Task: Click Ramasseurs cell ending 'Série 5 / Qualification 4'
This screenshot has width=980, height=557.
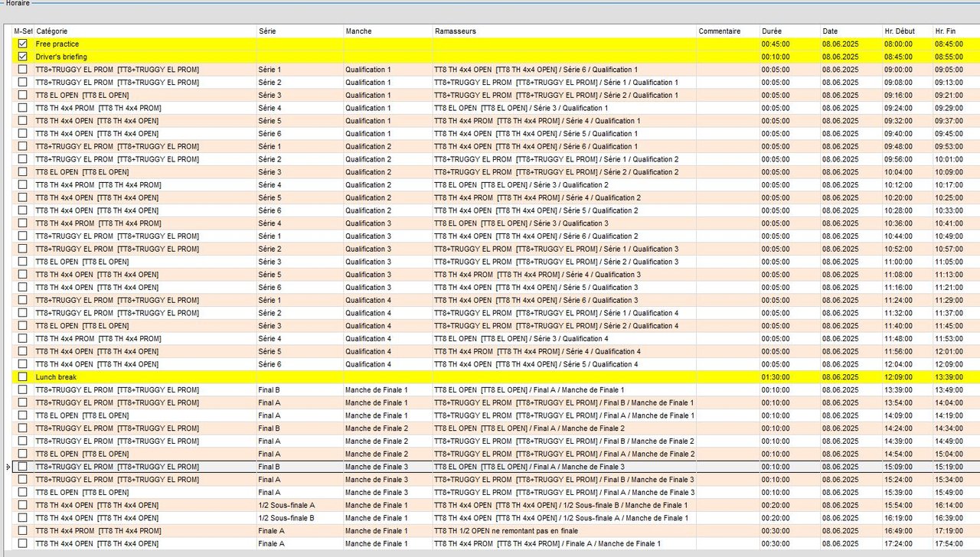Action: (564, 364)
